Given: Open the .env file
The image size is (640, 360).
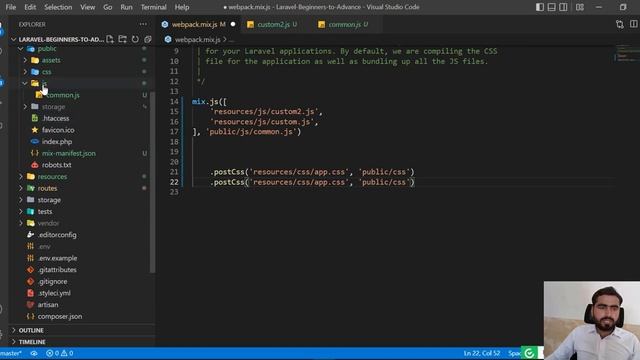Looking at the screenshot, I should [44, 247].
